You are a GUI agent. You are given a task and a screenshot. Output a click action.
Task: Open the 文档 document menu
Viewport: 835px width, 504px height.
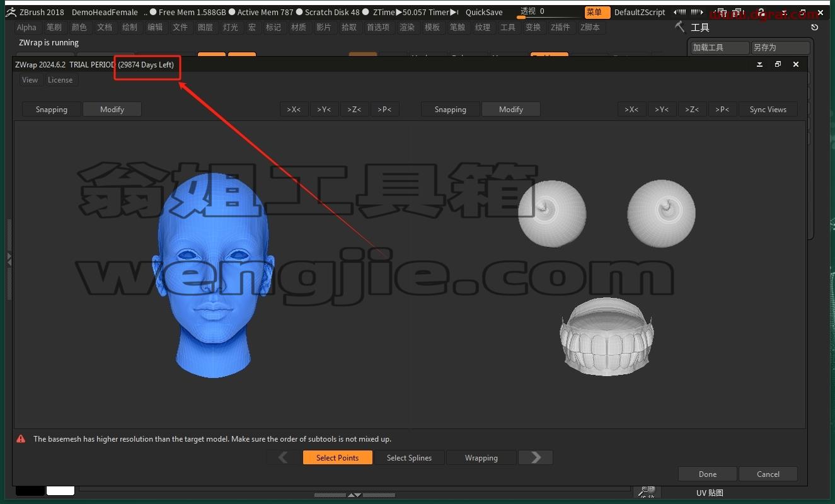[x=105, y=27]
